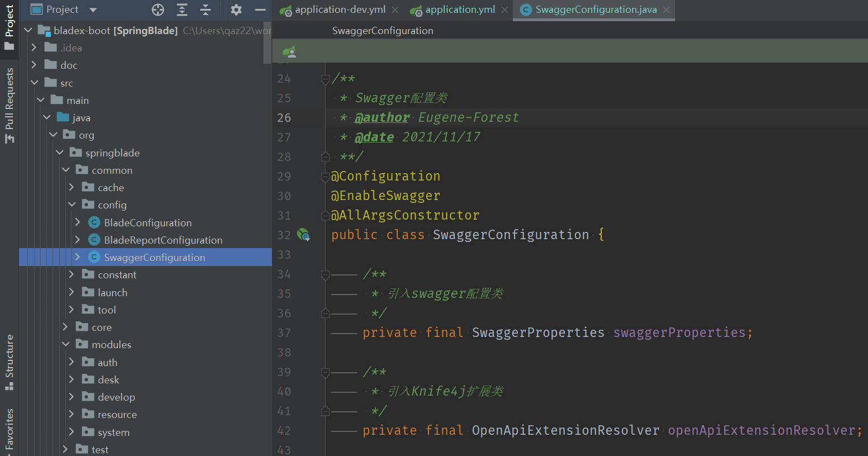The image size is (868, 456).
Task: Collapse the main folder
Action: click(x=40, y=100)
